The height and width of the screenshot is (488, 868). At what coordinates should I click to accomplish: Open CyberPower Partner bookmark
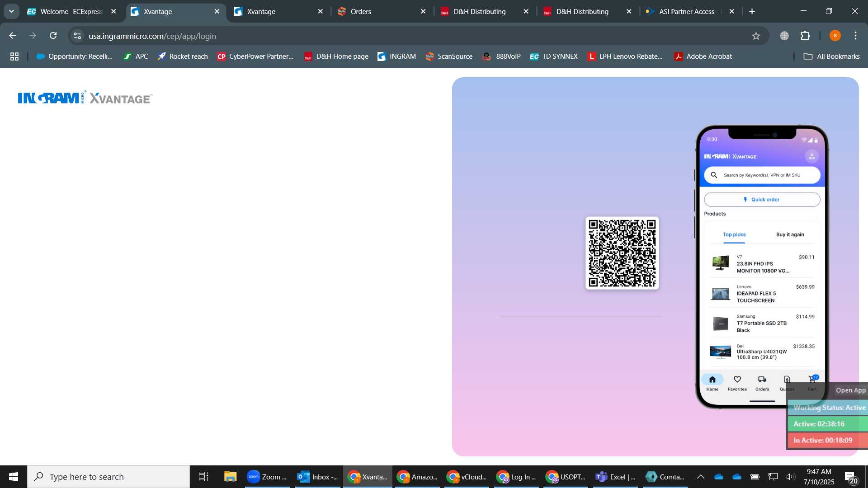tap(255, 56)
